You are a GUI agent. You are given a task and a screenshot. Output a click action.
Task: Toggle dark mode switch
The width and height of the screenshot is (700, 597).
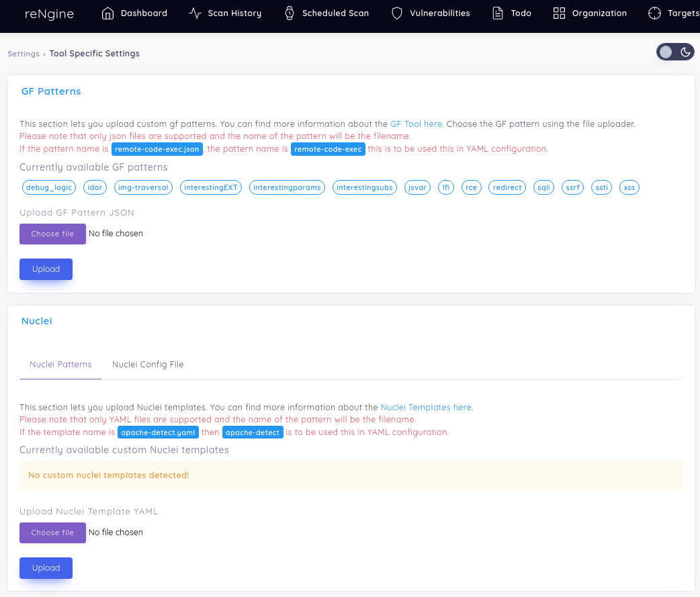pos(675,52)
